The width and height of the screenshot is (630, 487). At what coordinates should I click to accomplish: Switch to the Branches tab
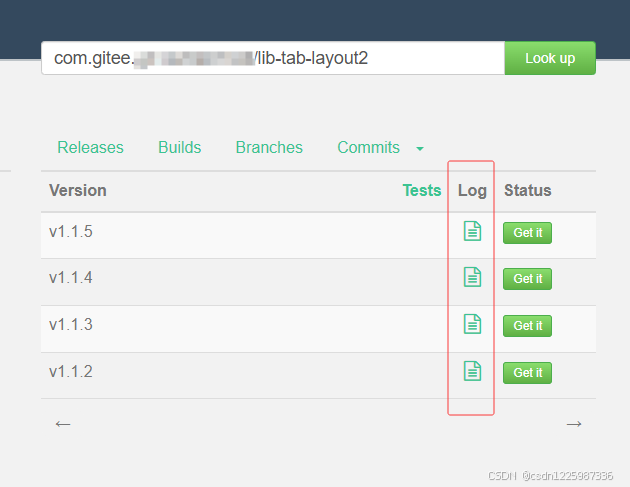(x=269, y=147)
